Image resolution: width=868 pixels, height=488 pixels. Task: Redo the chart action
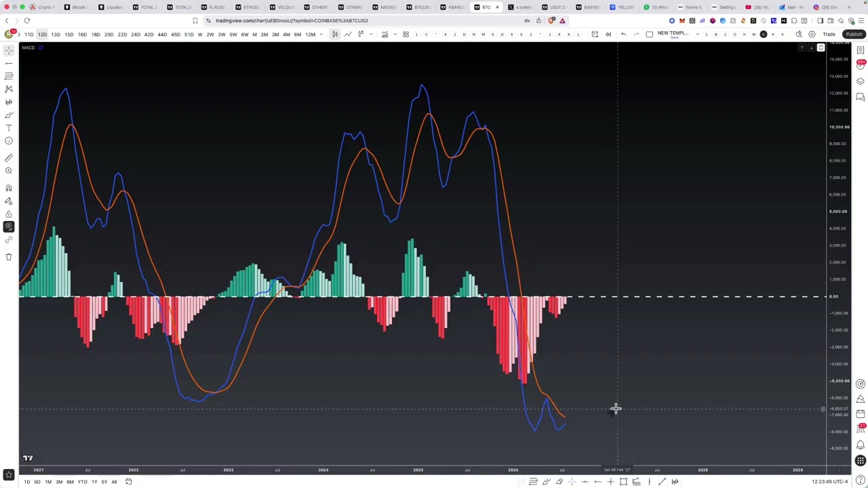point(636,35)
